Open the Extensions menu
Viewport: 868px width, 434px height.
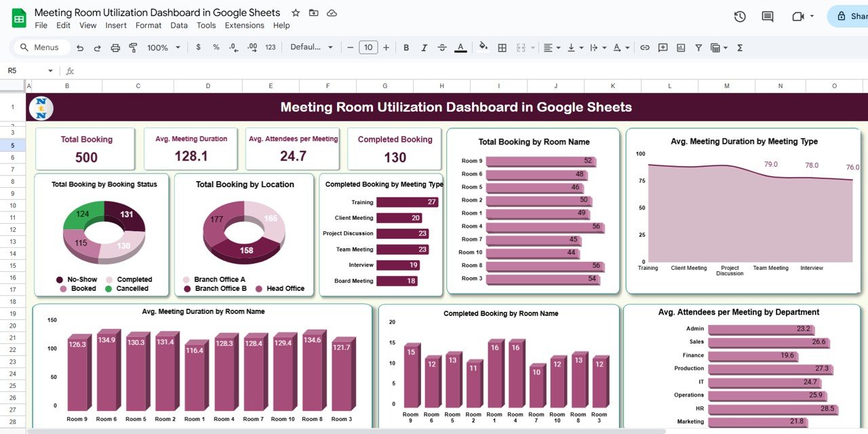(x=244, y=25)
